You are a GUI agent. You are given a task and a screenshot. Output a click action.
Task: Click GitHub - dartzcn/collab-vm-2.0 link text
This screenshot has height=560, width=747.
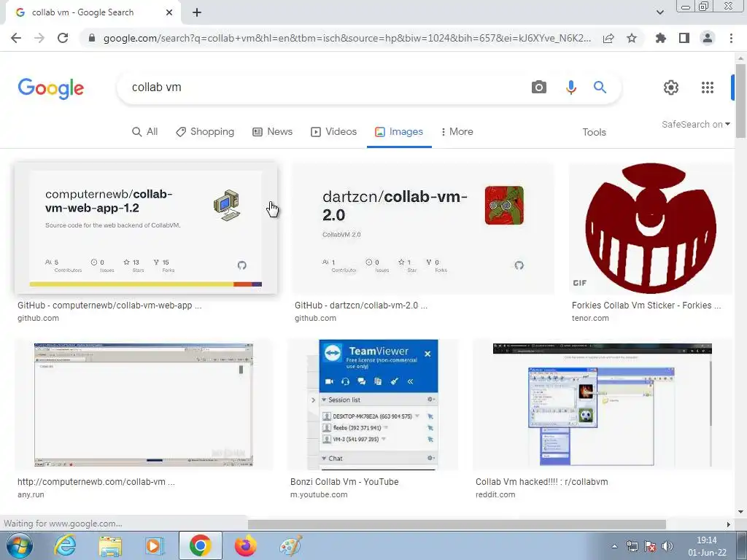click(360, 306)
